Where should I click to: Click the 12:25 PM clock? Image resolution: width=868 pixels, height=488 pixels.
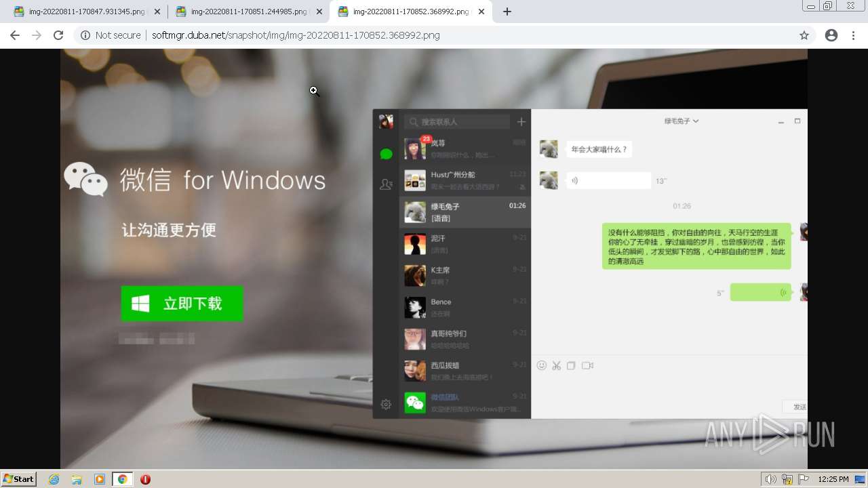(x=833, y=479)
